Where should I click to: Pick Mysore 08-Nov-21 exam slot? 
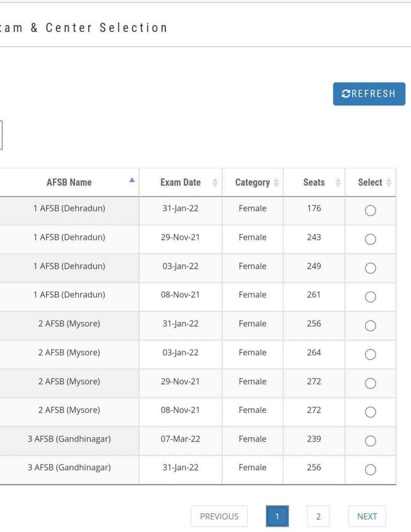pyautogui.click(x=370, y=412)
